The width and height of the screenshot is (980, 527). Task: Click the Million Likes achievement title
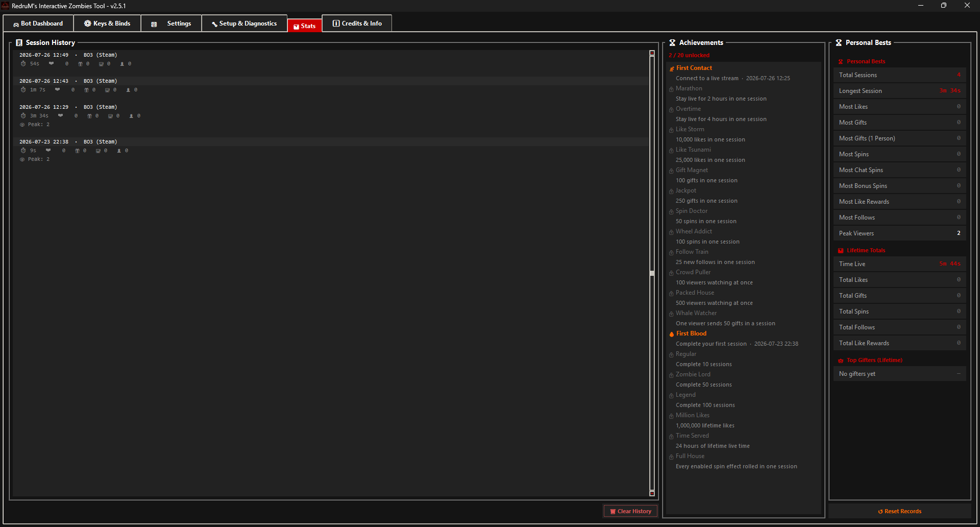click(x=693, y=415)
